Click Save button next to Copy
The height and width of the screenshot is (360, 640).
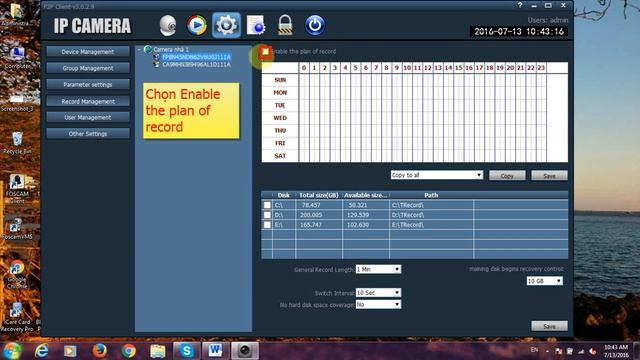(x=549, y=176)
